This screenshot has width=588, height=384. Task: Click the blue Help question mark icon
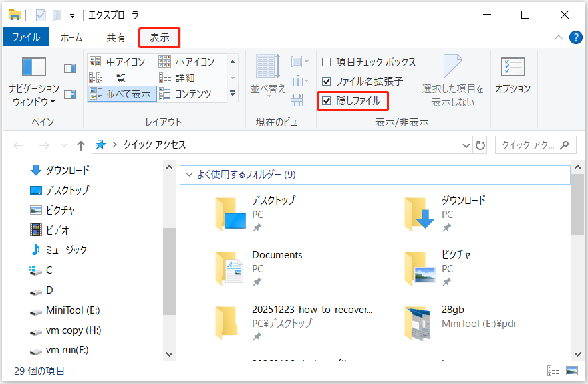coord(576,37)
